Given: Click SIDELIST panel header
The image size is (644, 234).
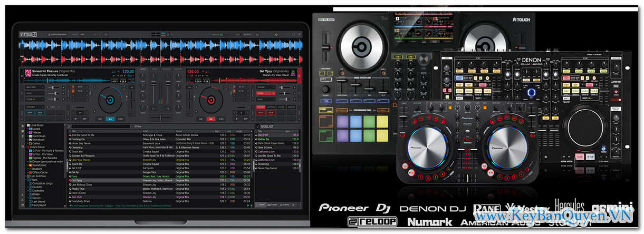Looking at the screenshot, I should pos(277,127).
